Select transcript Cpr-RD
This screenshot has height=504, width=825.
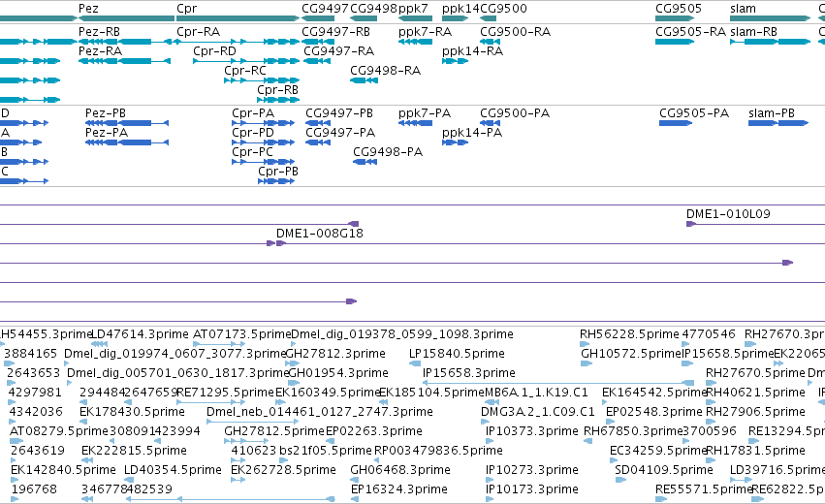pyautogui.click(x=214, y=51)
